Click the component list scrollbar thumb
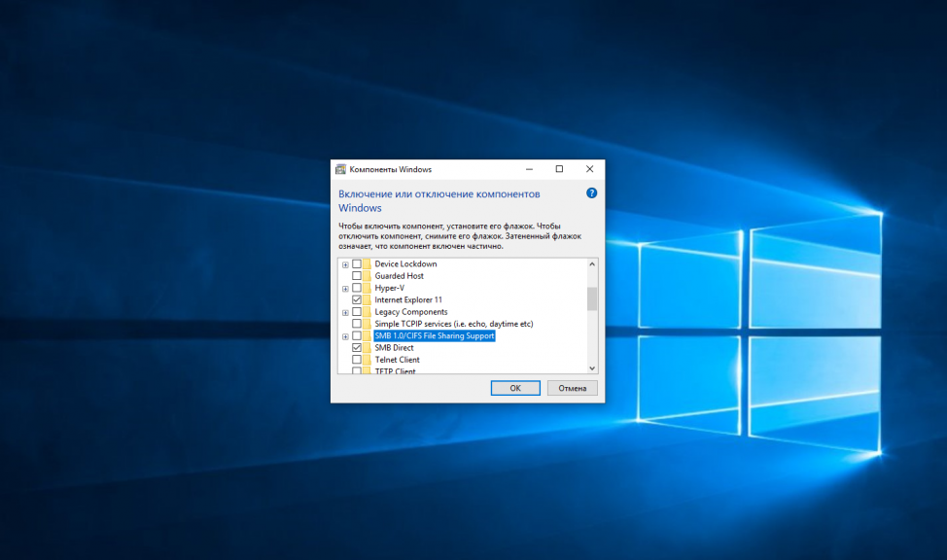This screenshot has width=947, height=560. pyautogui.click(x=592, y=298)
